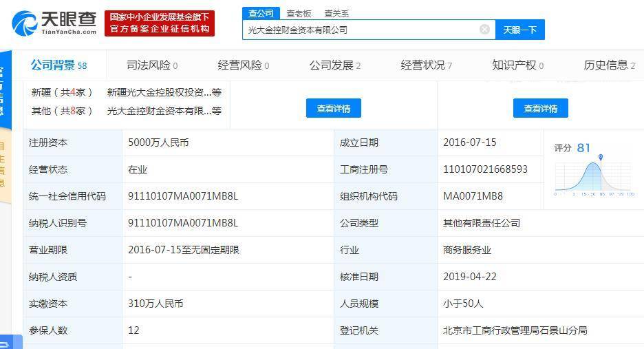This screenshot has width=644, height=349.
Task: Click the TianYanCha logo
Action: (54, 23)
